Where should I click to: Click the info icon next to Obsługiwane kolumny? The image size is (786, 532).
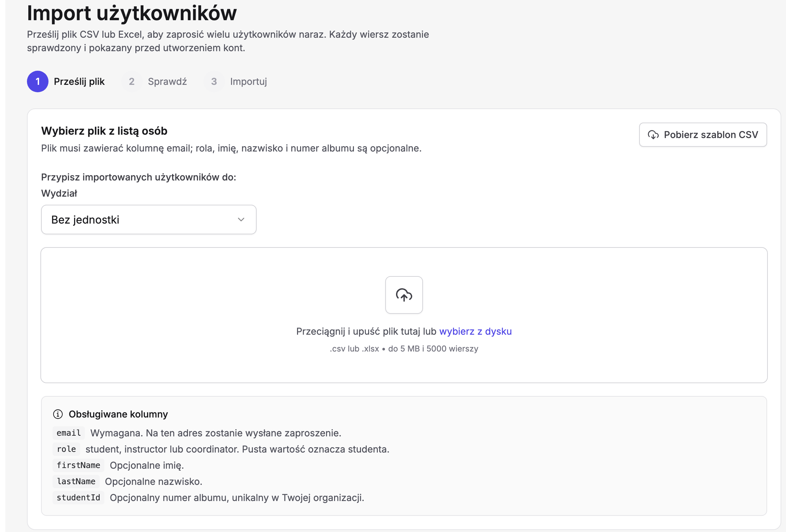[58, 414]
